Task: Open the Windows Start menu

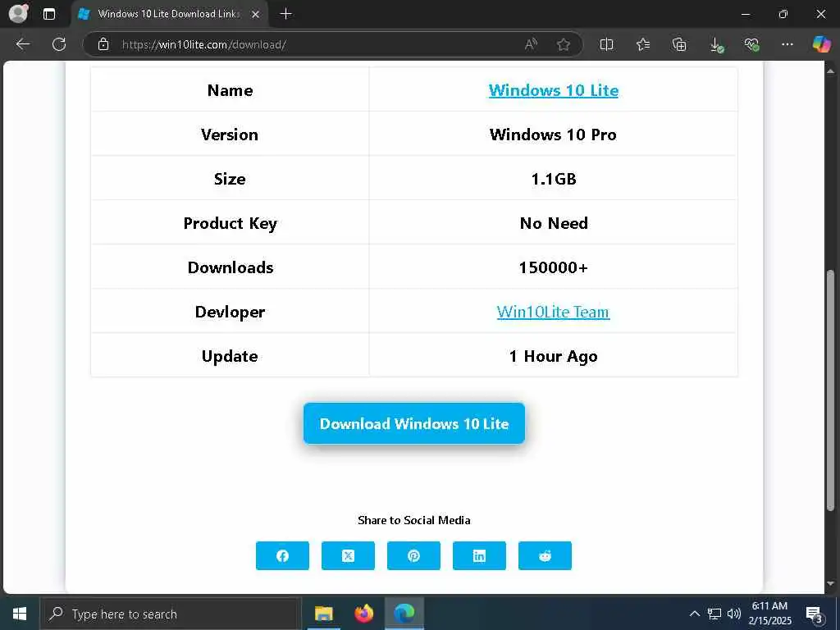Action: [20, 614]
